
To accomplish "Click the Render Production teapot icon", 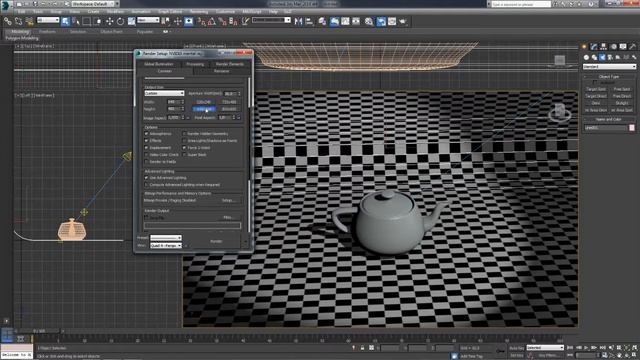I will coord(403,21).
